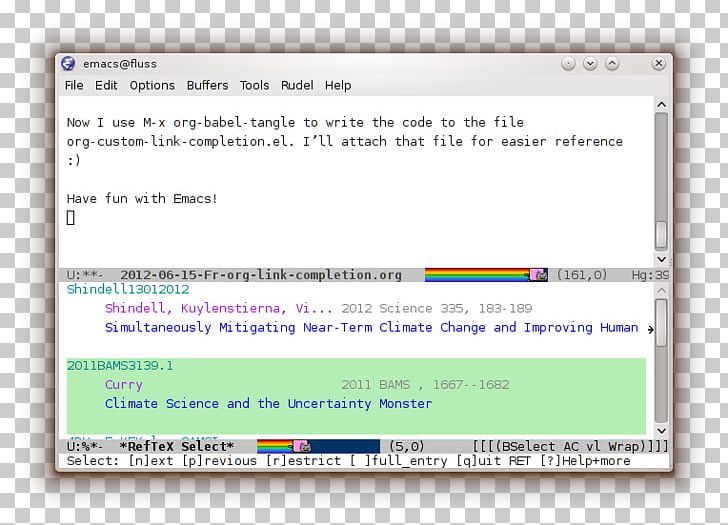Minimize the emacs@fluss window
Image resolution: width=728 pixels, height=525 pixels.
pos(590,64)
